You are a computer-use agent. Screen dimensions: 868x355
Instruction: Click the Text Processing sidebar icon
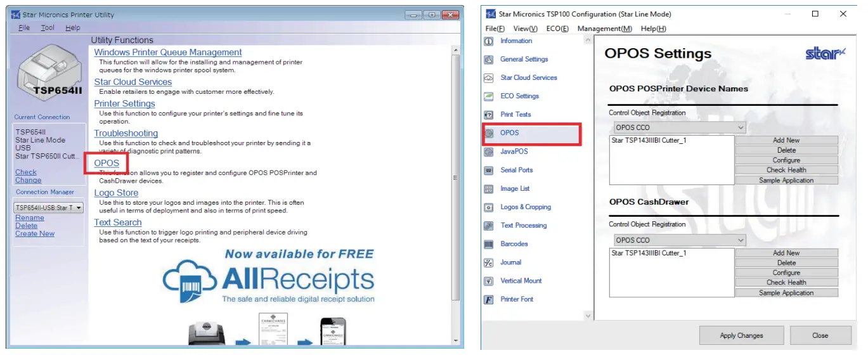(488, 226)
